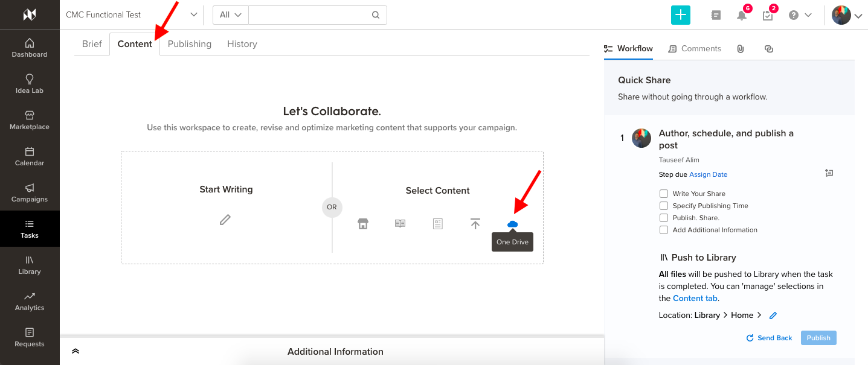Click the Home breadcrumb in Location
The width and height of the screenshot is (868, 365).
click(742, 315)
